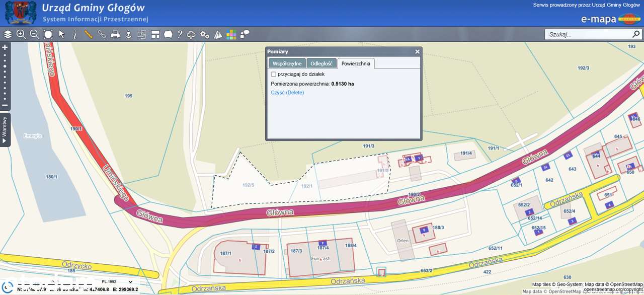Open the gear settings tool

[204, 34]
